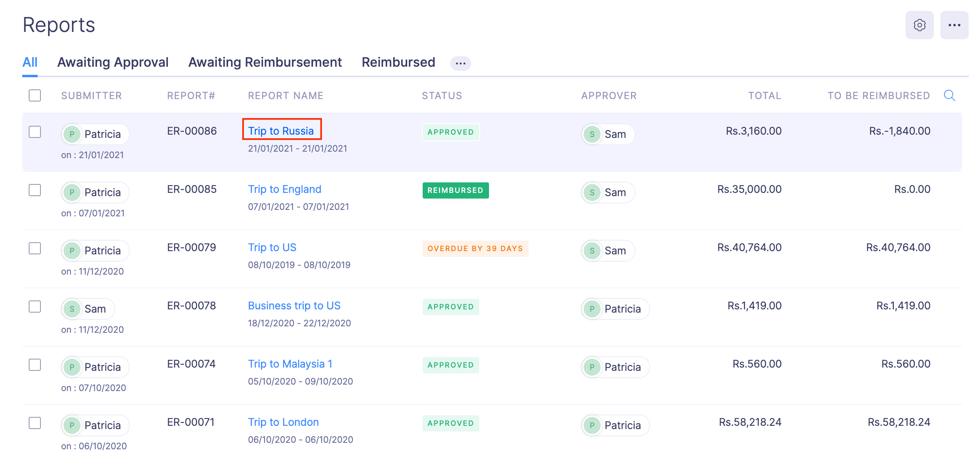Click the search icon above the report list

pyautogui.click(x=949, y=96)
